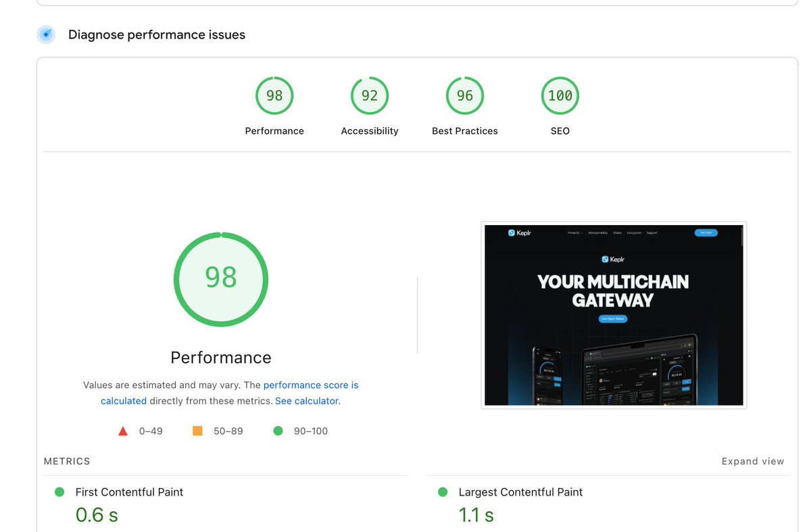The height and width of the screenshot is (532, 811).
Task: Click the green circle 90–100 legend icon
Action: coord(278,431)
